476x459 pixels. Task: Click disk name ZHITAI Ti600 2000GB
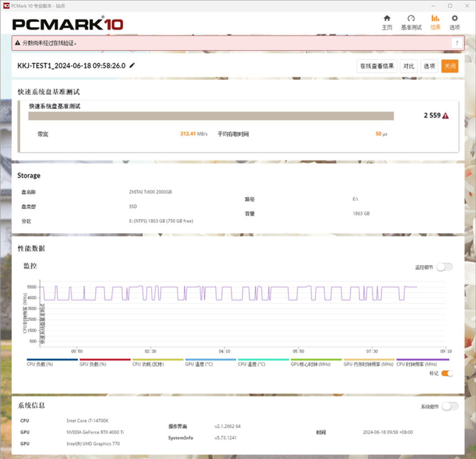click(150, 192)
